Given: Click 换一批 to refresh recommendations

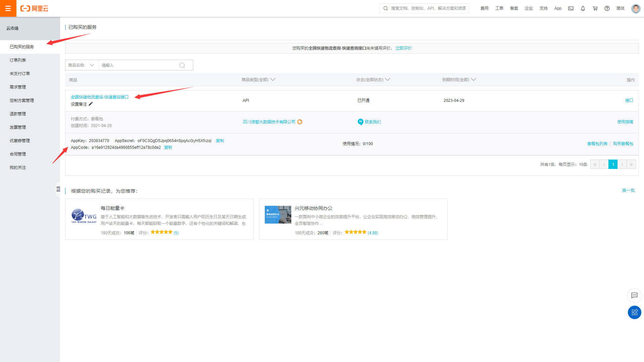Looking at the screenshot, I should tap(628, 190).
